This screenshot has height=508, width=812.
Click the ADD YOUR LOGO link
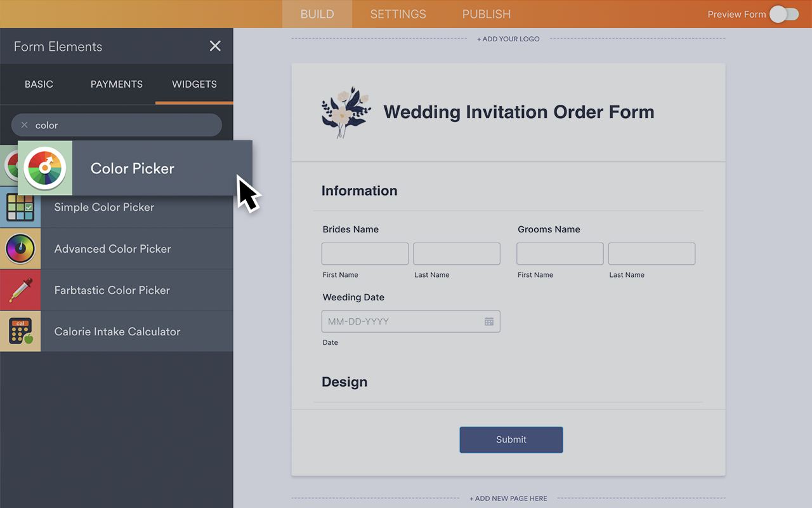[508, 39]
